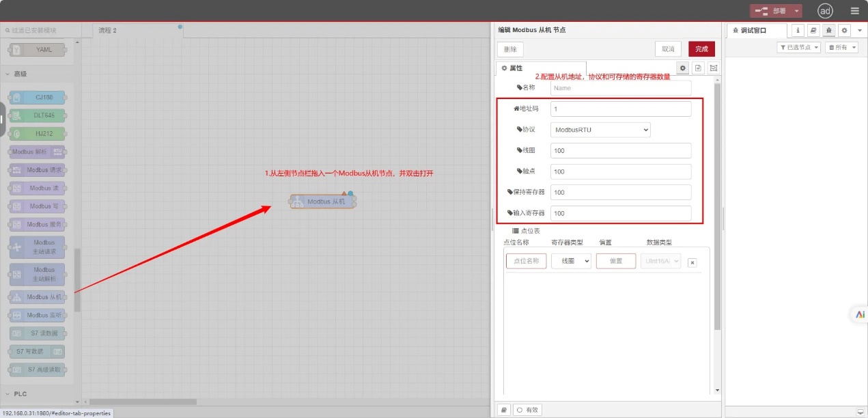868x418 pixels.
Task: Open the 已选节点 debug filter dropdown
Action: tap(798, 47)
